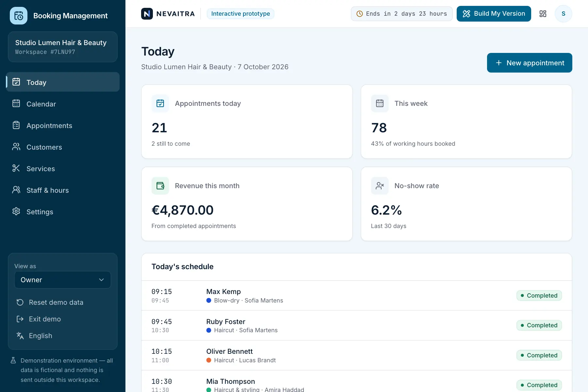This screenshot has width=588, height=392.
Task: Open the Settings page
Action: pos(63,212)
